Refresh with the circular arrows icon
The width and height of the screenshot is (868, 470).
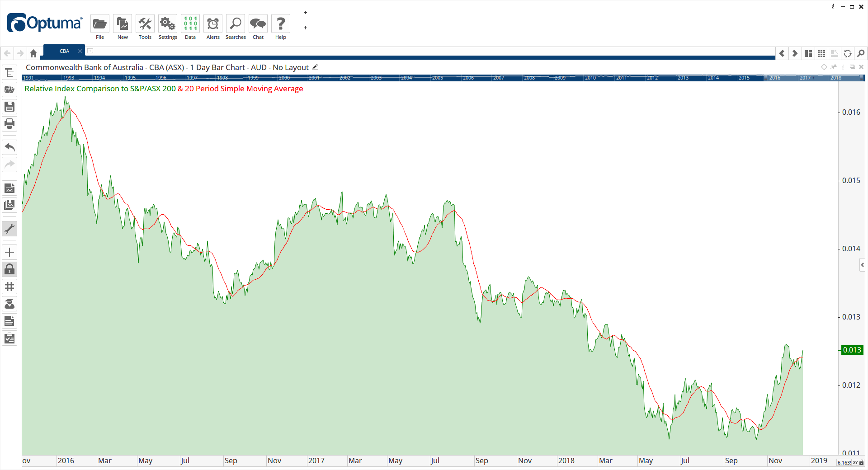tap(848, 53)
